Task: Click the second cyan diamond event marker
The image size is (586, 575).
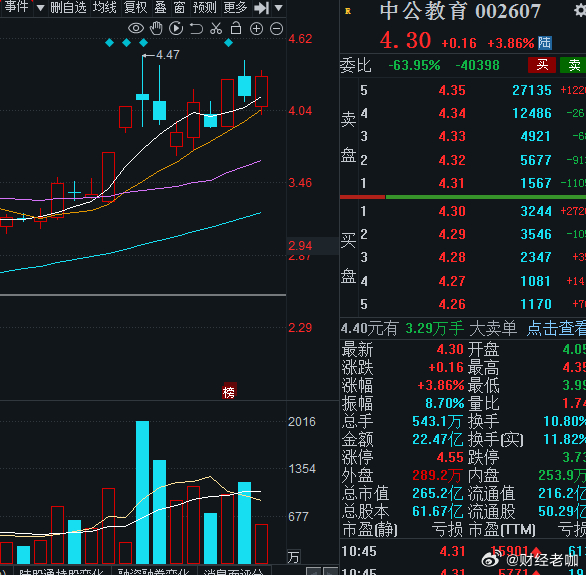Action: [126, 43]
